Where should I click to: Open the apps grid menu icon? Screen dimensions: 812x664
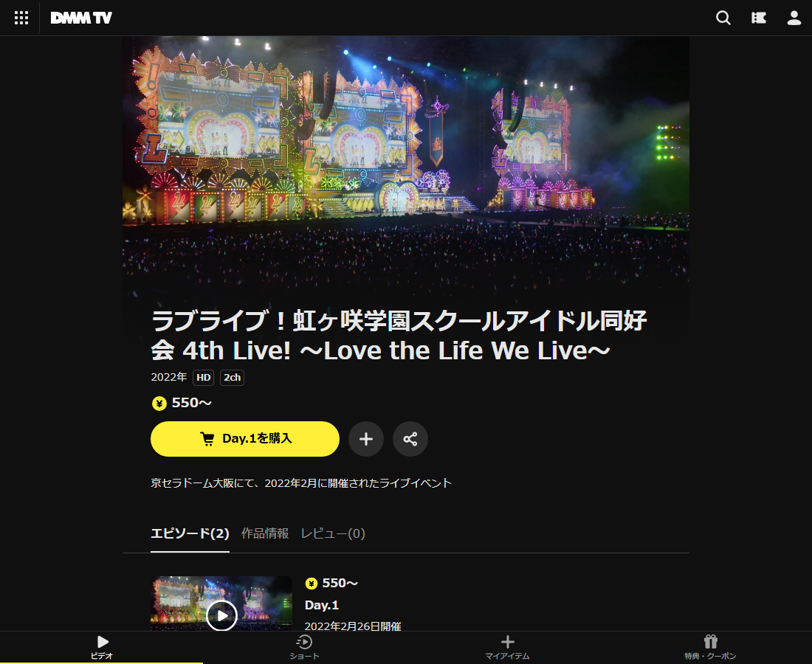click(21, 18)
